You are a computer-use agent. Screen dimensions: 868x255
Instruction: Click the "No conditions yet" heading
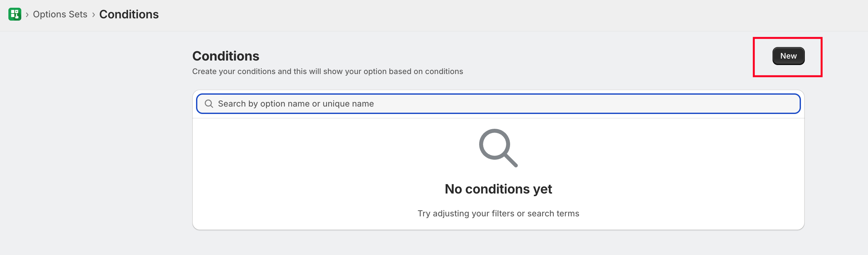pos(498,189)
